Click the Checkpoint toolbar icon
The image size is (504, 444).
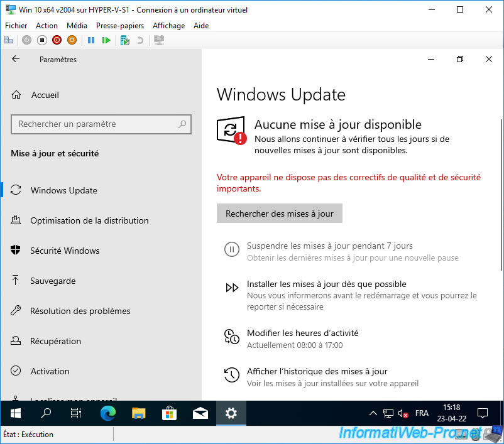click(x=124, y=40)
